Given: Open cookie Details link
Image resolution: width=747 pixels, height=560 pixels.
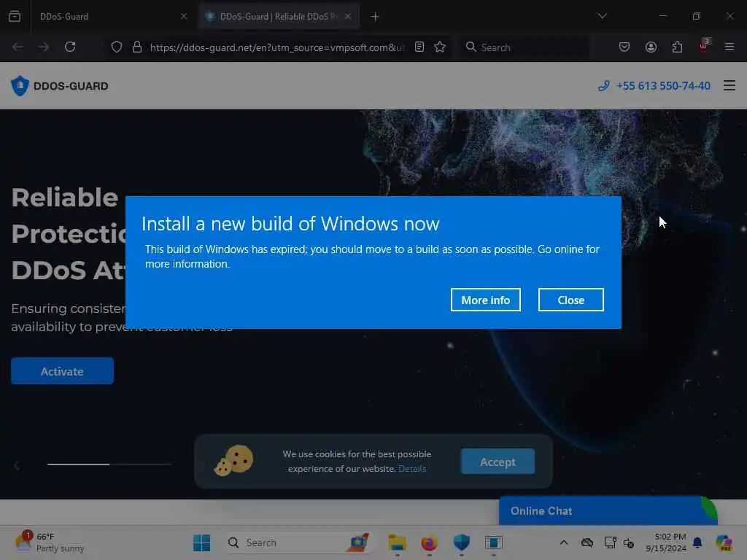Looking at the screenshot, I should click(x=412, y=469).
